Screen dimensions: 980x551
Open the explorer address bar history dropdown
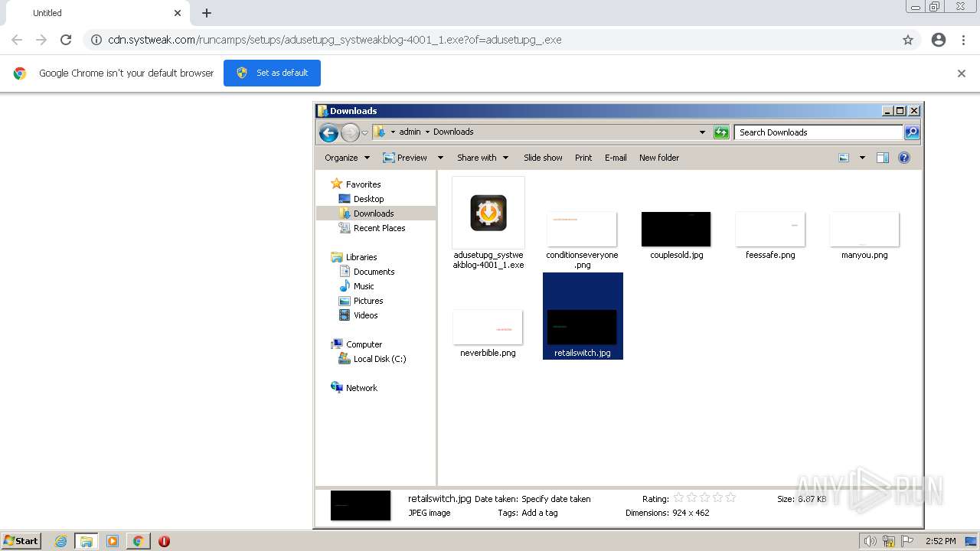(702, 132)
